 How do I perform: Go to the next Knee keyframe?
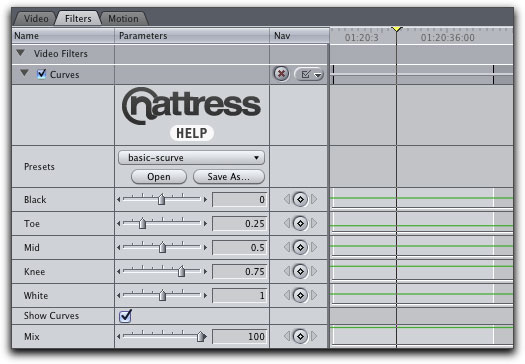314,271
